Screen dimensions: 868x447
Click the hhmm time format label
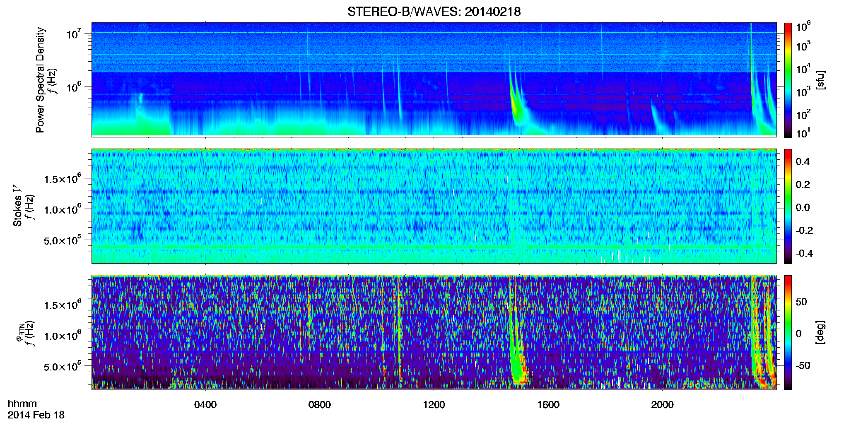[x=22, y=404]
